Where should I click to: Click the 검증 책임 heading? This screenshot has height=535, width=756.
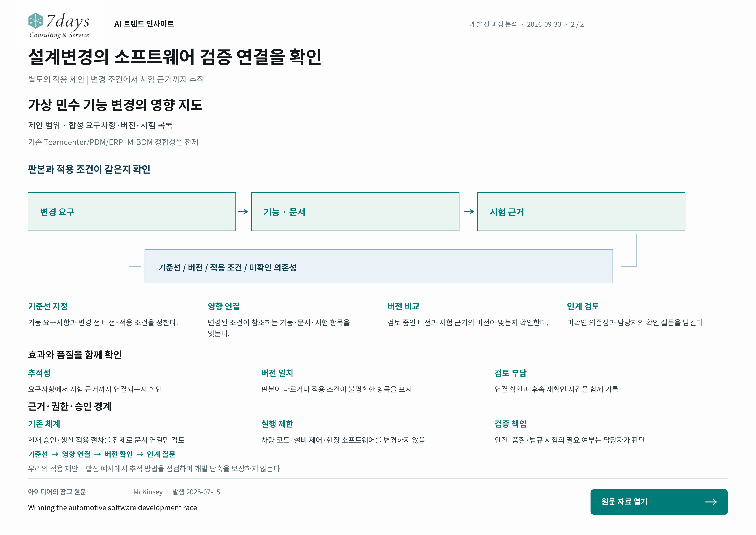[x=510, y=424]
